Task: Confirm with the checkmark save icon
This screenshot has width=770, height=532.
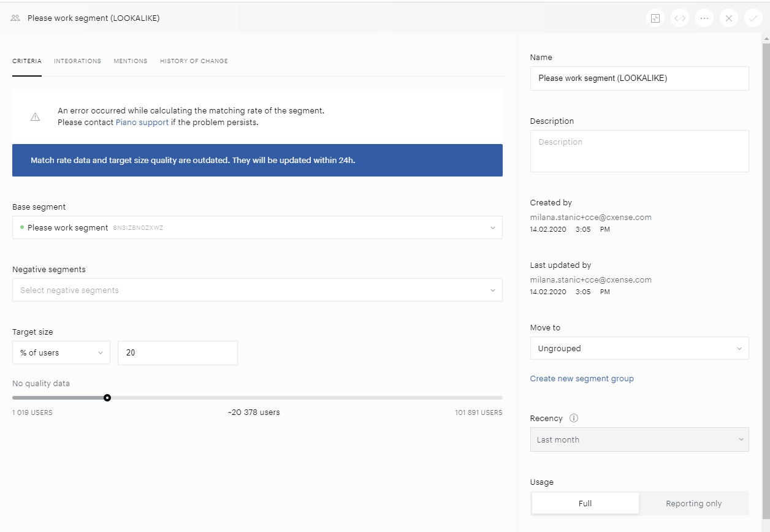Action: [753, 18]
